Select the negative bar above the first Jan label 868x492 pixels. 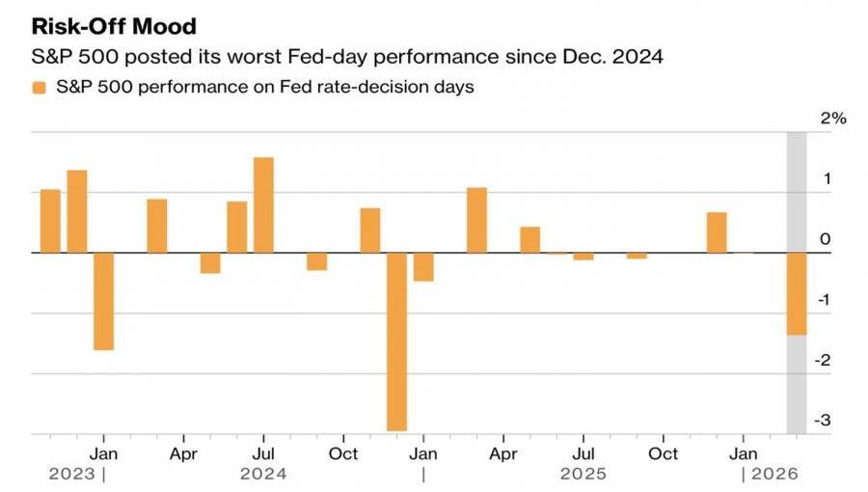(x=104, y=301)
